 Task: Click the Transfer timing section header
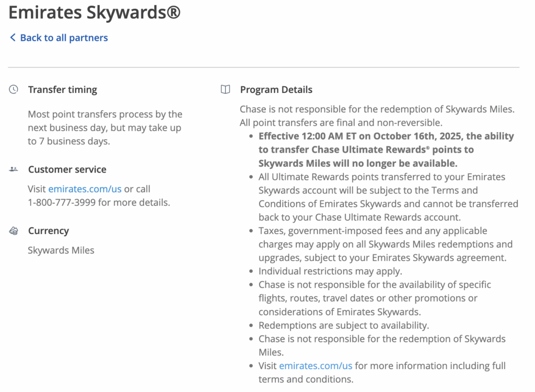62,89
